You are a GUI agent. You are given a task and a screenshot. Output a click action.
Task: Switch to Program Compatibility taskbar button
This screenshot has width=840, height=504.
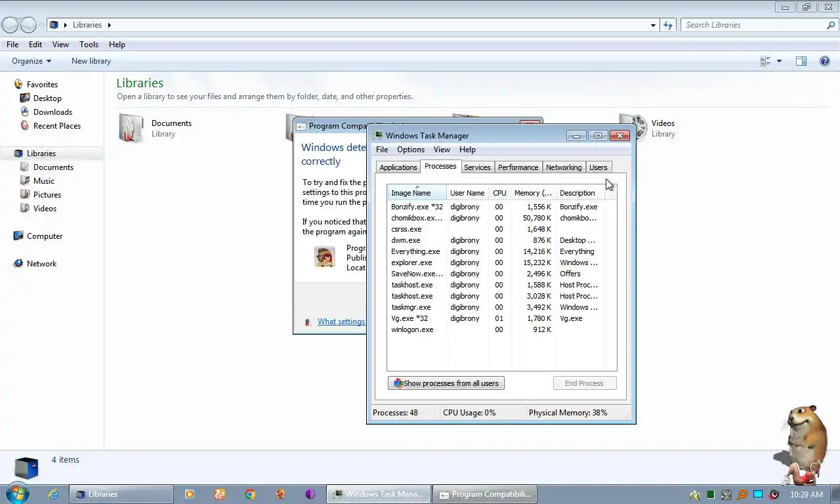click(x=485, y=494)
